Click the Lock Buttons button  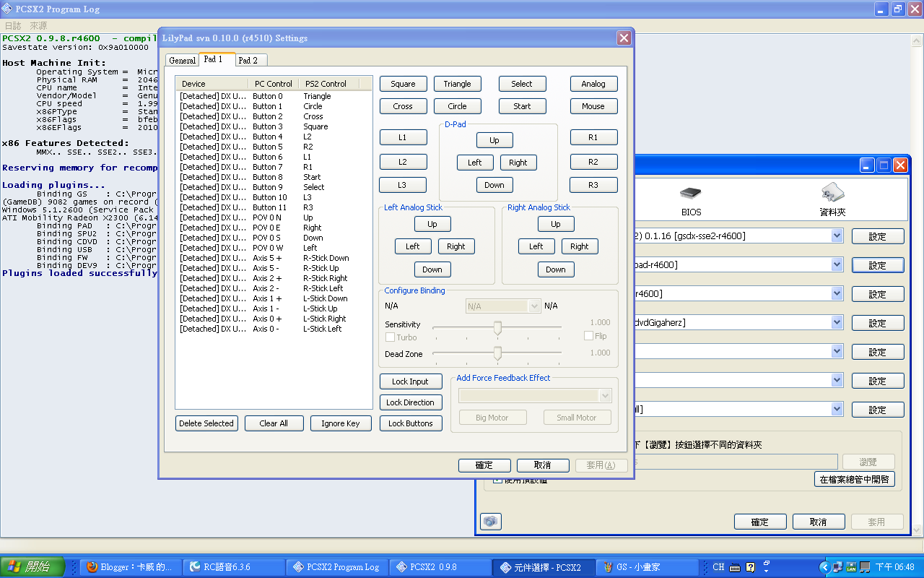tap(411, 423)
